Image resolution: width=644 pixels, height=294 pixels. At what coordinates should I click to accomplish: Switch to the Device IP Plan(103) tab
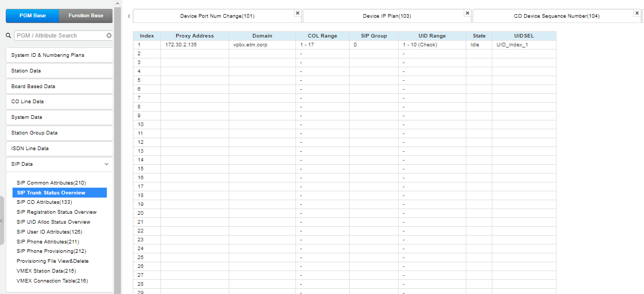tap(387, 16)
